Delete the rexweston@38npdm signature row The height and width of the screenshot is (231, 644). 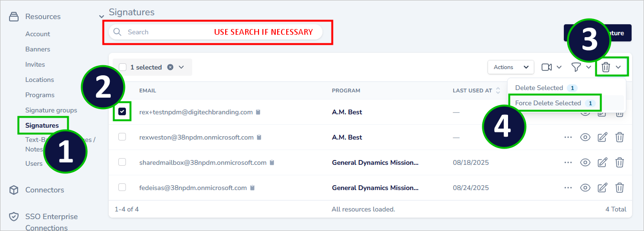619,137
